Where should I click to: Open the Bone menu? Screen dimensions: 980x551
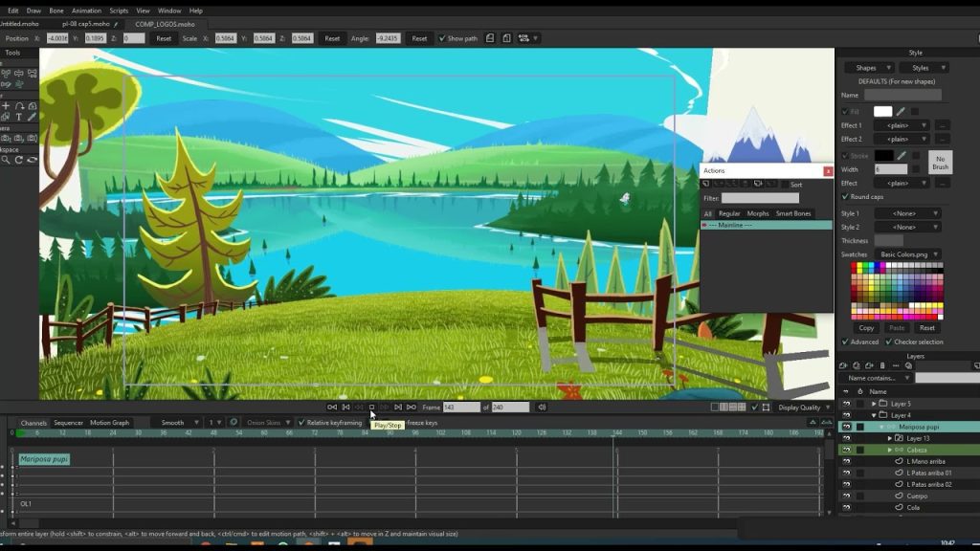(56, 11)
